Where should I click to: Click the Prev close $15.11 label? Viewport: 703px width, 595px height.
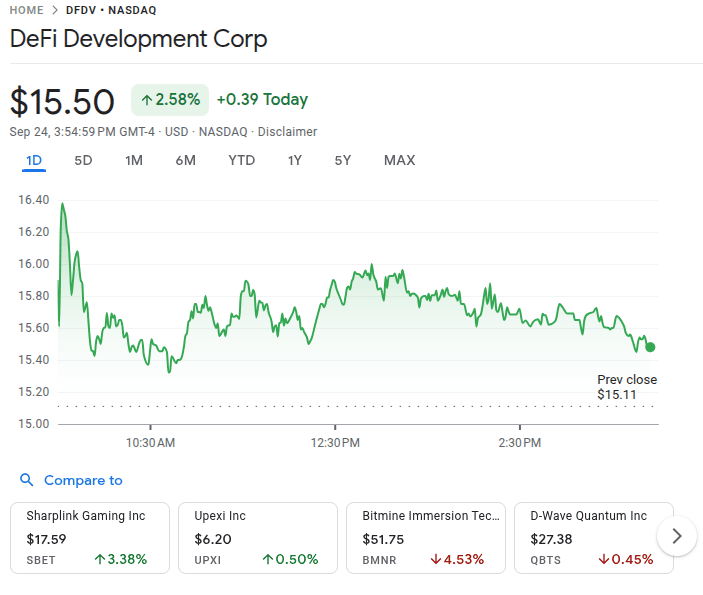point(627,387)
